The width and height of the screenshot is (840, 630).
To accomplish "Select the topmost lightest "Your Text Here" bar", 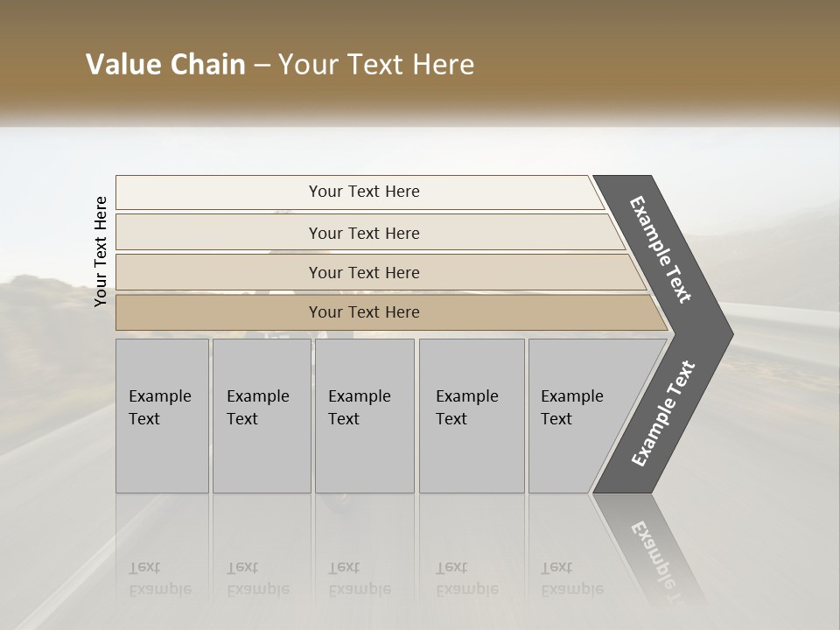I will 363,192.
